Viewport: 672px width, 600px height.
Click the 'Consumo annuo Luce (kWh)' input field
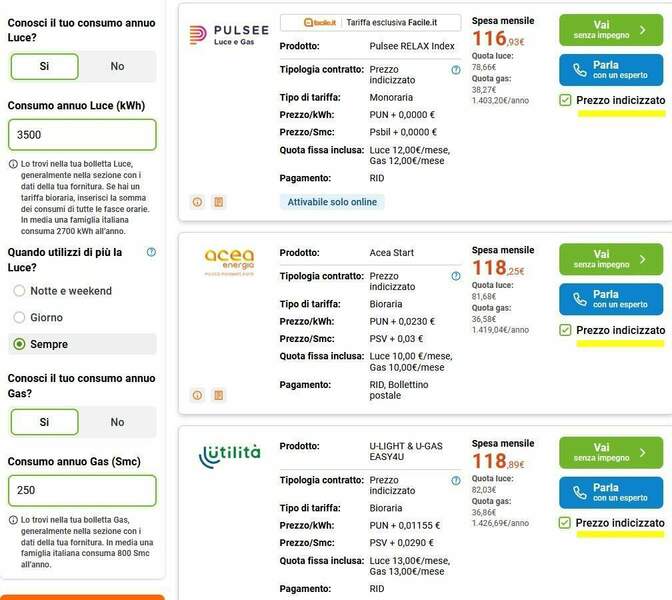click(x=82, y=135)
